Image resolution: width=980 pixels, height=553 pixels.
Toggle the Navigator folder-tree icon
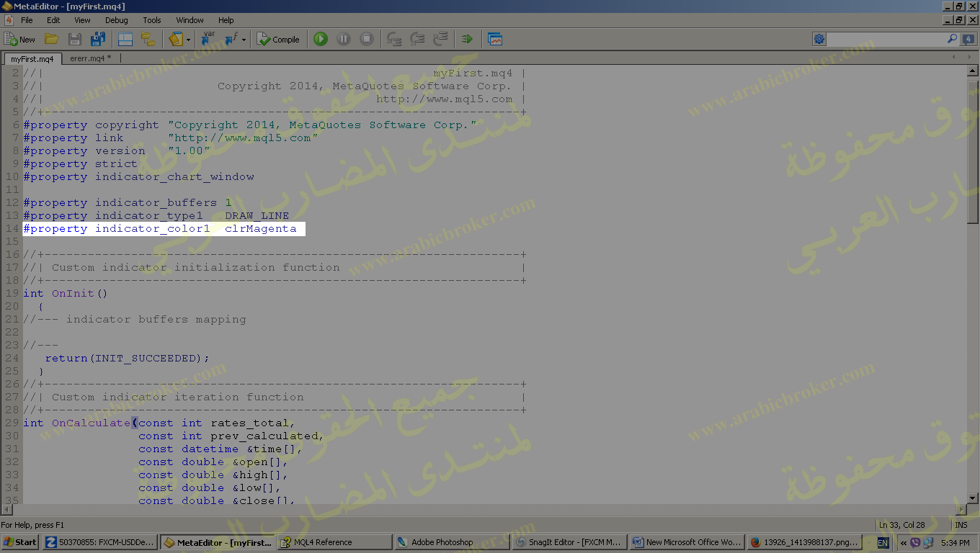[148, 40]
